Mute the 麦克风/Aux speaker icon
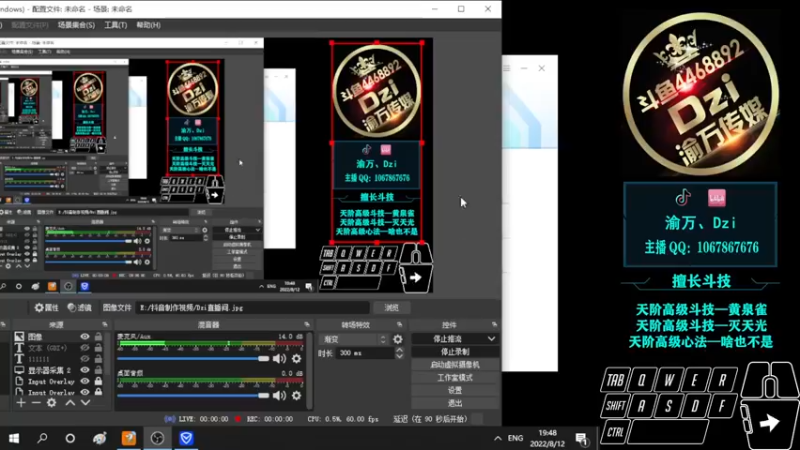The width and height of the screenshot is (800, 450). pos(279,359)
